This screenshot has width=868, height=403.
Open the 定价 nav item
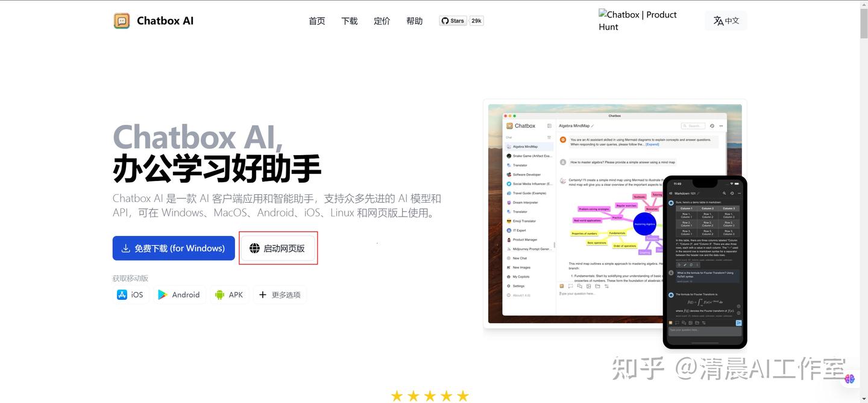[x=382, y=21]
